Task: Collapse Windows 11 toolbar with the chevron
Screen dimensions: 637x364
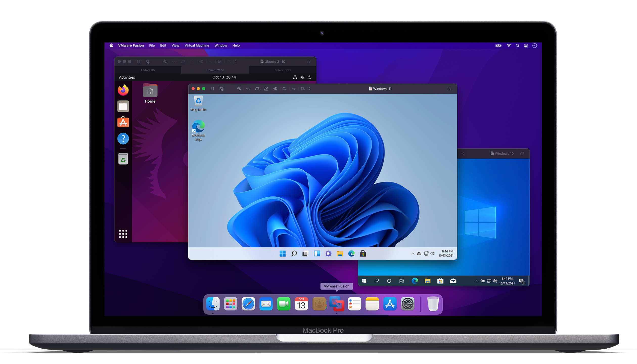Action: tap(310, 89)
